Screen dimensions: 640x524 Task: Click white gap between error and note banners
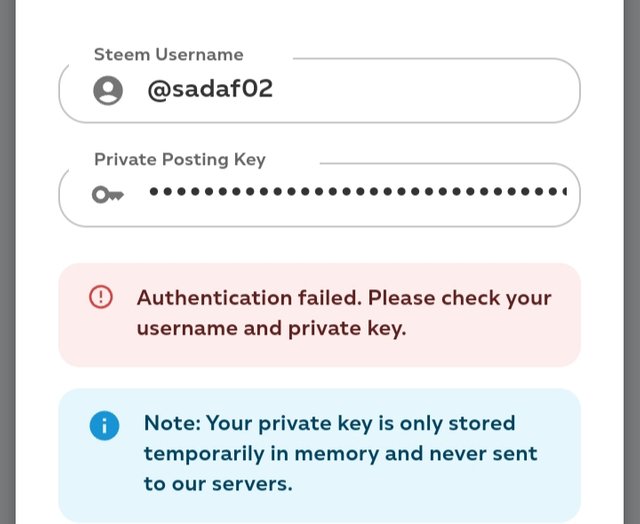(x=320, y=378)
